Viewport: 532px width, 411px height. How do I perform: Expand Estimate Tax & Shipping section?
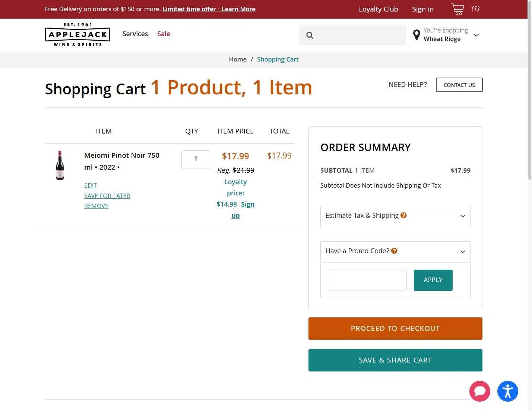click(x=395, y=216)
